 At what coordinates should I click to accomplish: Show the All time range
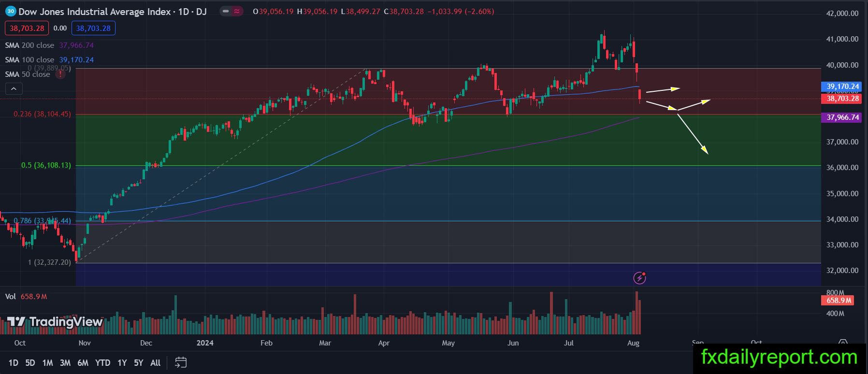(155, 362)
